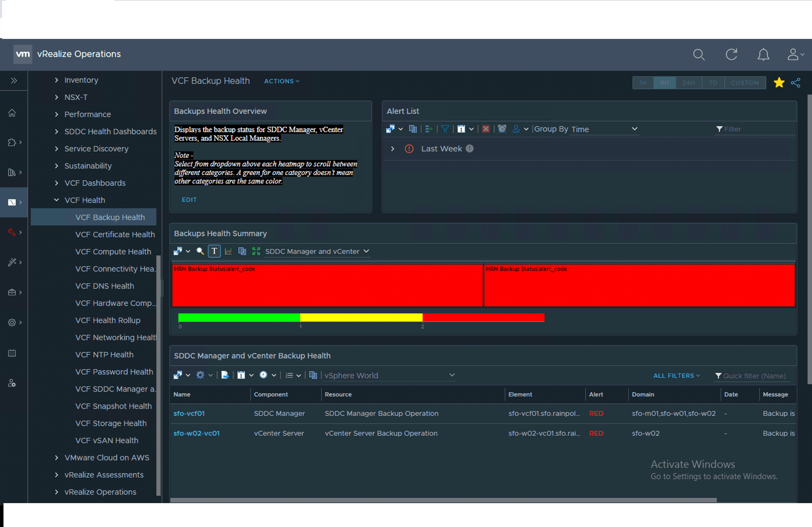Viewport: 812px width, 527px height.
Task: Open the notifications bell icon
Action: point(763,54)
